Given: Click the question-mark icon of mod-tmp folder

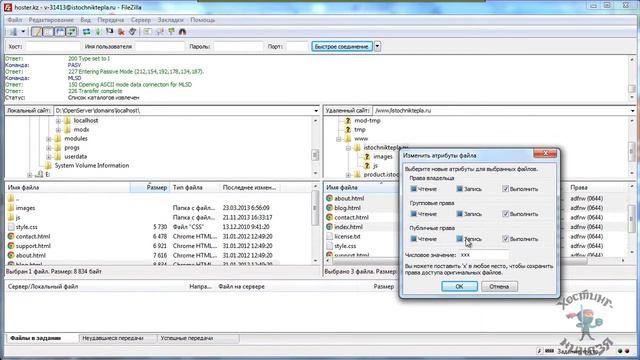Looking at the screenshot, I should [348, 120].
